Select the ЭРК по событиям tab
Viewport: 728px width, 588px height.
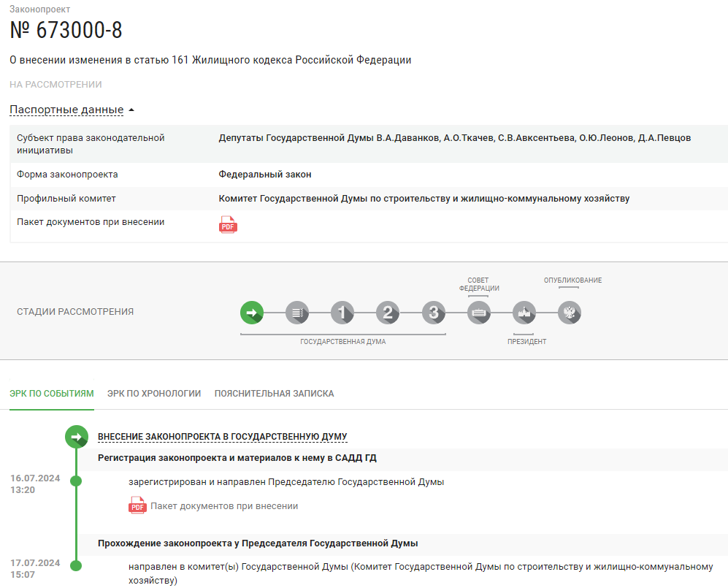(x=52, y=393)
